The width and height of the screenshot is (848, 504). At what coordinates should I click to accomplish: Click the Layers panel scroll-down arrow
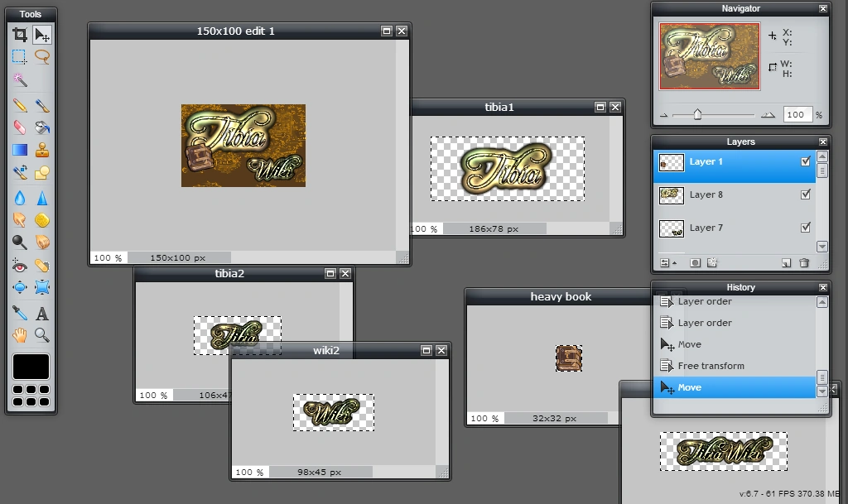coord(822,247)
